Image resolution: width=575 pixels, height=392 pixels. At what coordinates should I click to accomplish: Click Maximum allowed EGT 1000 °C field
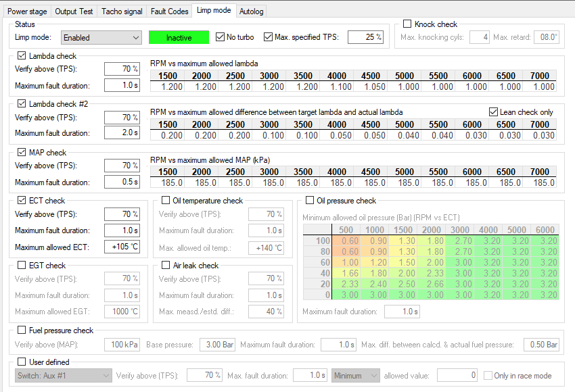(122, 312)
